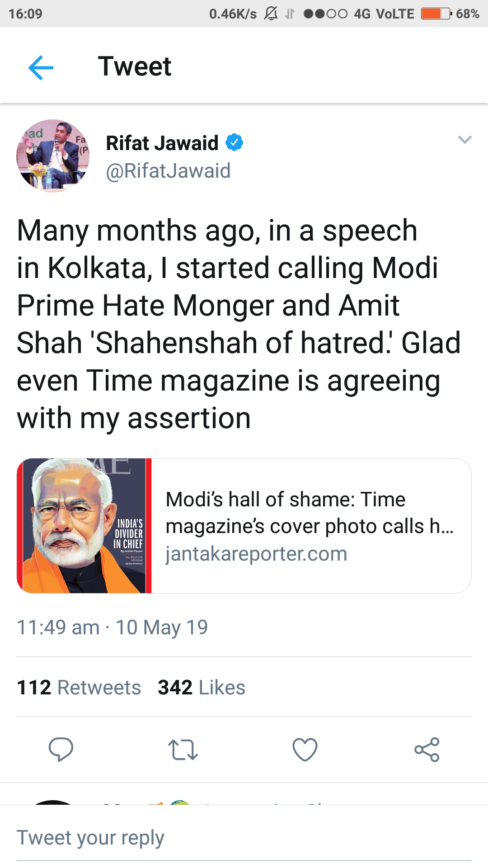Open the @RifatJawaid handle
The image size is (488, 868).
(x=168, y=171)
